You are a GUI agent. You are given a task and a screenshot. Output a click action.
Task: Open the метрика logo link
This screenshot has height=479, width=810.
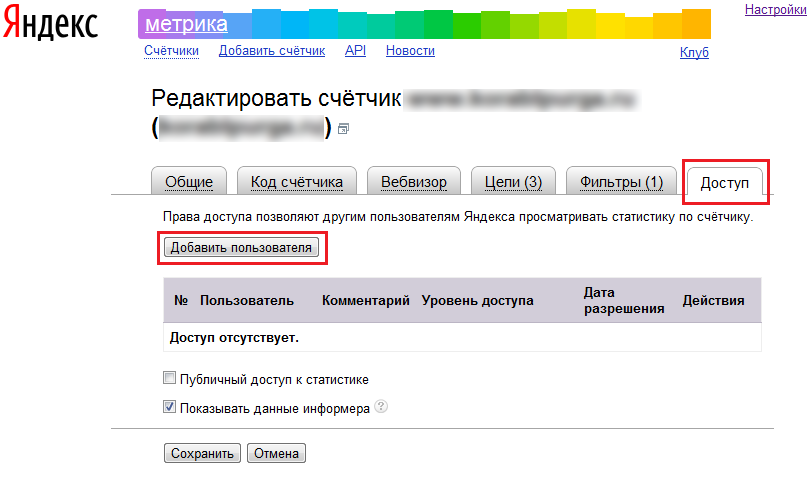tap(186, 24)
